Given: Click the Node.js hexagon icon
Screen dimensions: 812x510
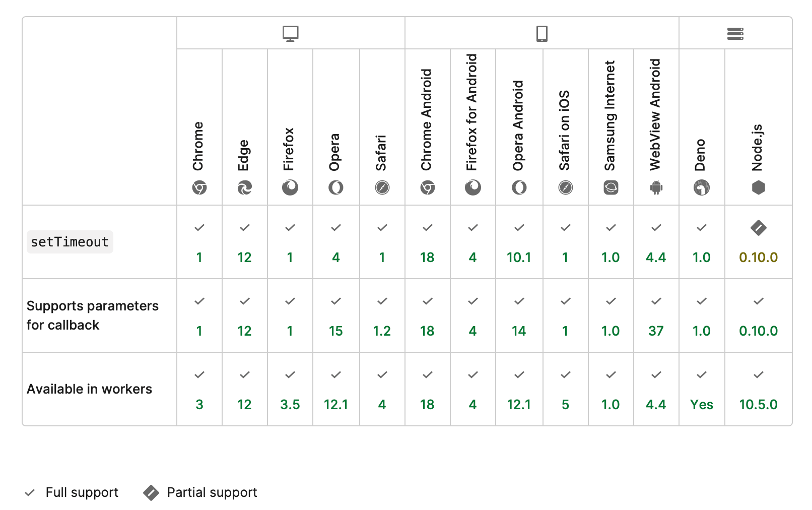Looking at the screenshot, I should click(758, 188).
